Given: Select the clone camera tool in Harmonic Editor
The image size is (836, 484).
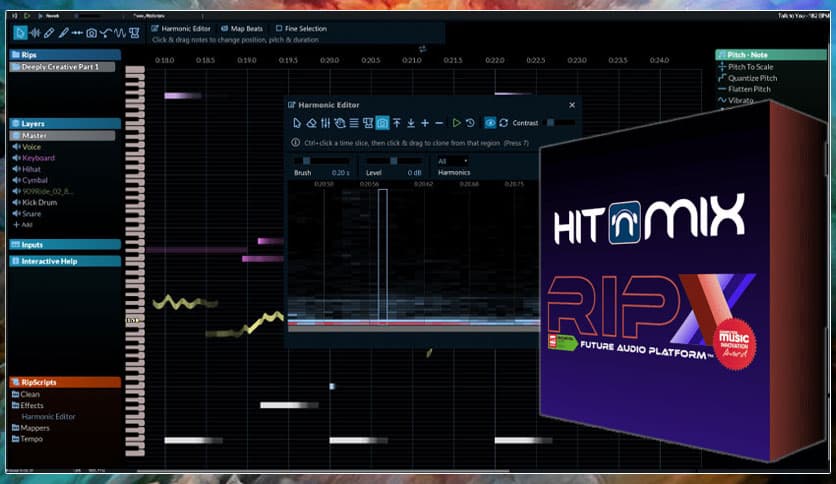Looking at the screenshot, I should (x=382, y=123).
